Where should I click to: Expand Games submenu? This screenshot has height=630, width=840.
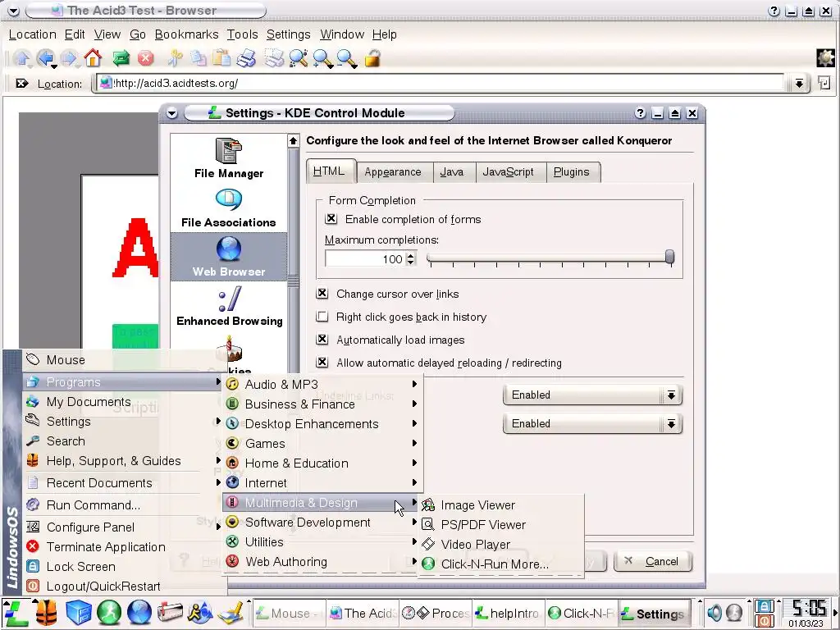click(322, 444)
